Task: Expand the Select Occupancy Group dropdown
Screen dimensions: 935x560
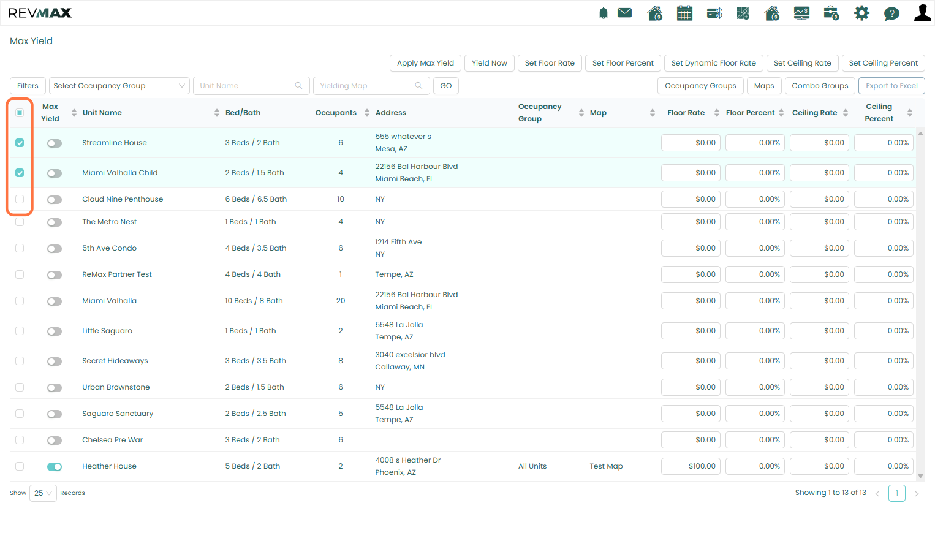Action: point(119,86)
